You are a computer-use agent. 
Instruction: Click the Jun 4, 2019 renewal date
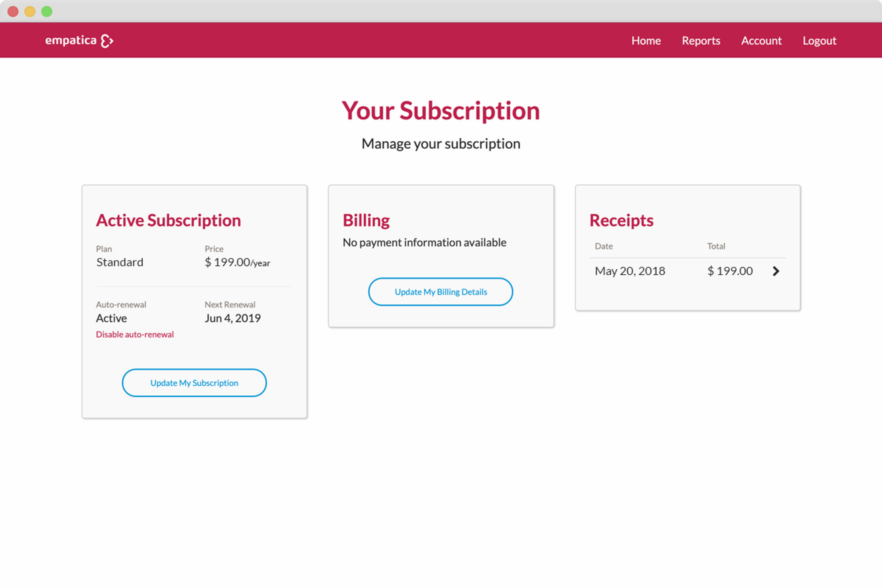[232, 318]
